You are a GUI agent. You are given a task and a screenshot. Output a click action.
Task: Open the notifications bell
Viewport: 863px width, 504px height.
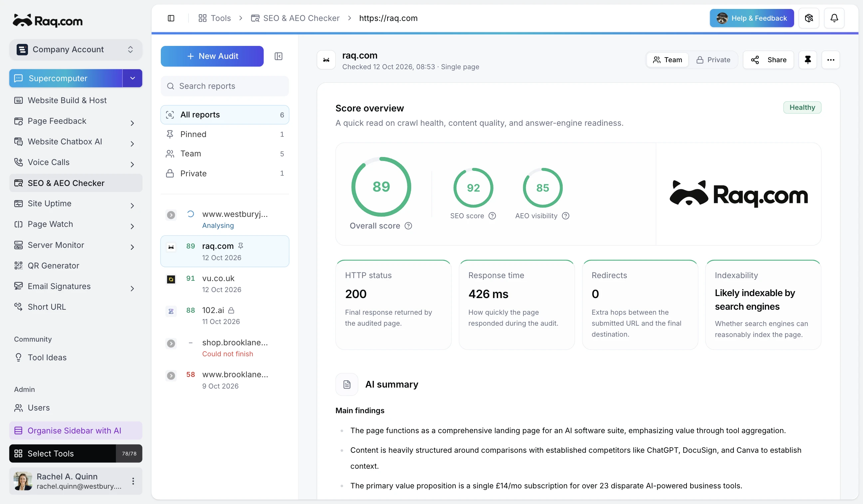(x=834, y=18)
